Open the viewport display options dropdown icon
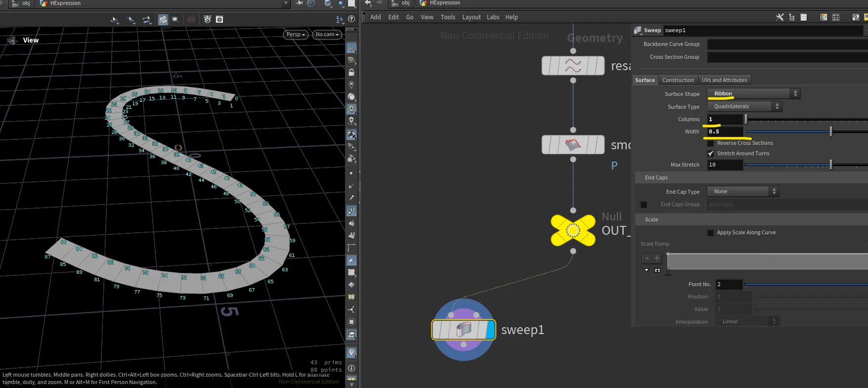This screenshot has width=868, height=388. point(340,19)
